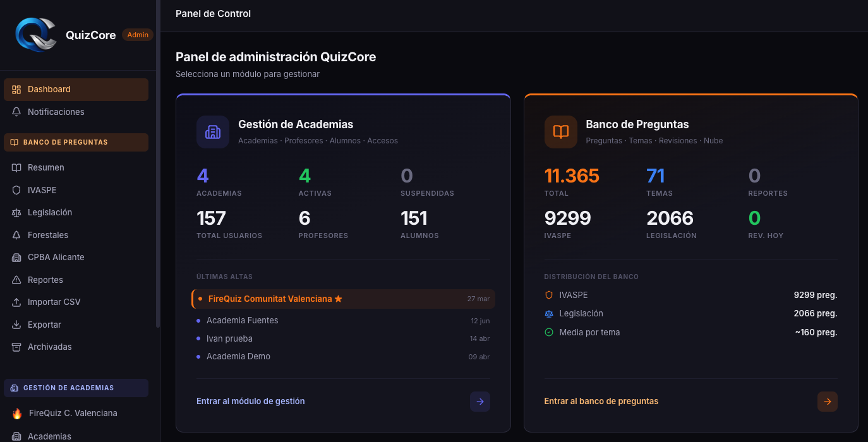Click the Gestión de Academias card building icon
The height and width of the screenshot is (442, 868).
click(x=213, y=132)
